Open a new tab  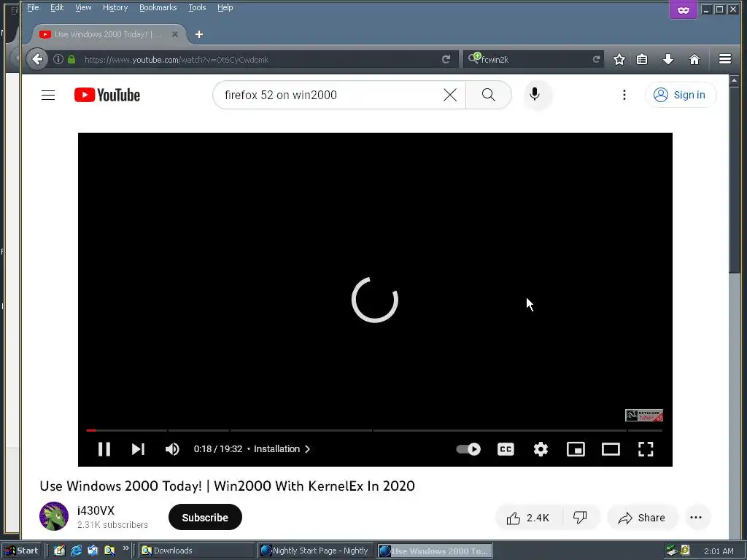point(199,34)
